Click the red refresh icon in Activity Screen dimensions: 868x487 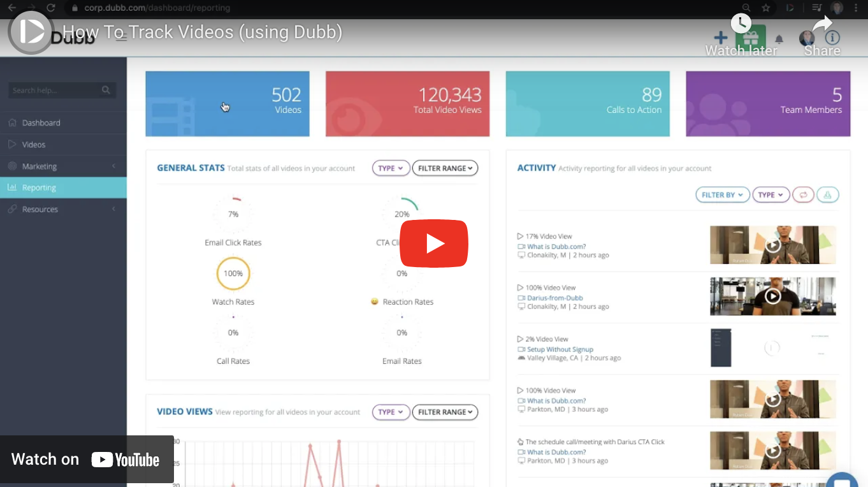click(x=804, y=195)
